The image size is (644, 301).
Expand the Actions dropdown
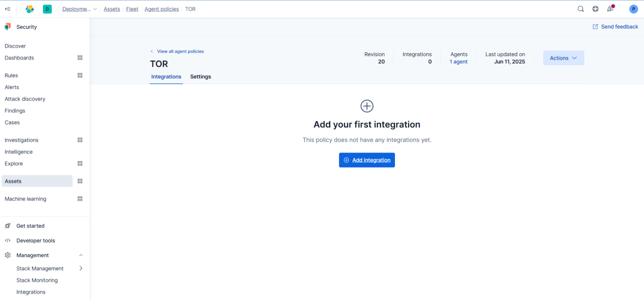563,58
